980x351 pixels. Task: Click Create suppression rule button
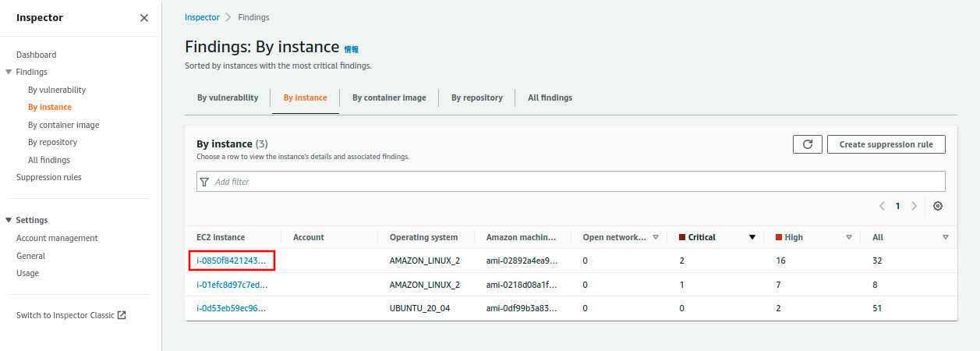(x=886, y=144)
